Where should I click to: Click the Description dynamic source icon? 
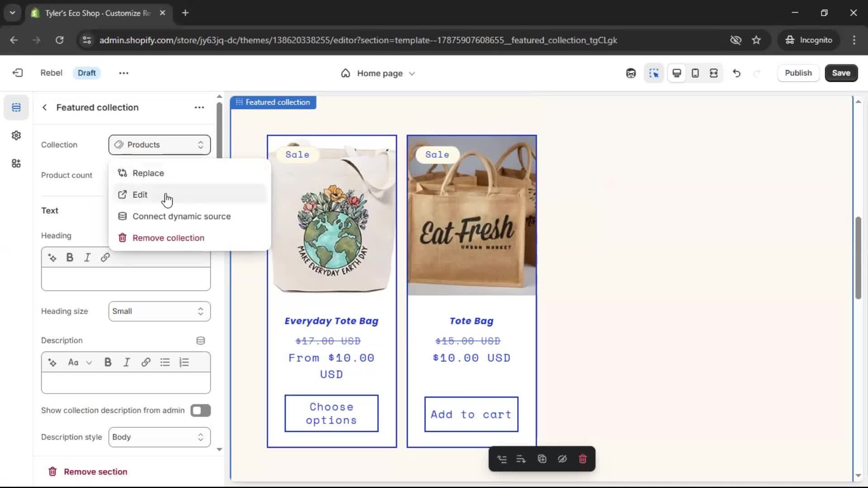coord(201,341)
